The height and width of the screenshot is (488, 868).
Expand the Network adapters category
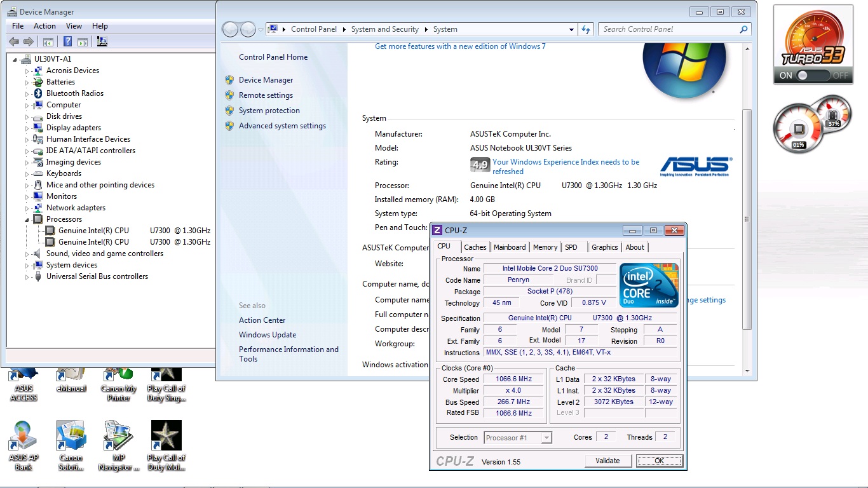[27, 208]
